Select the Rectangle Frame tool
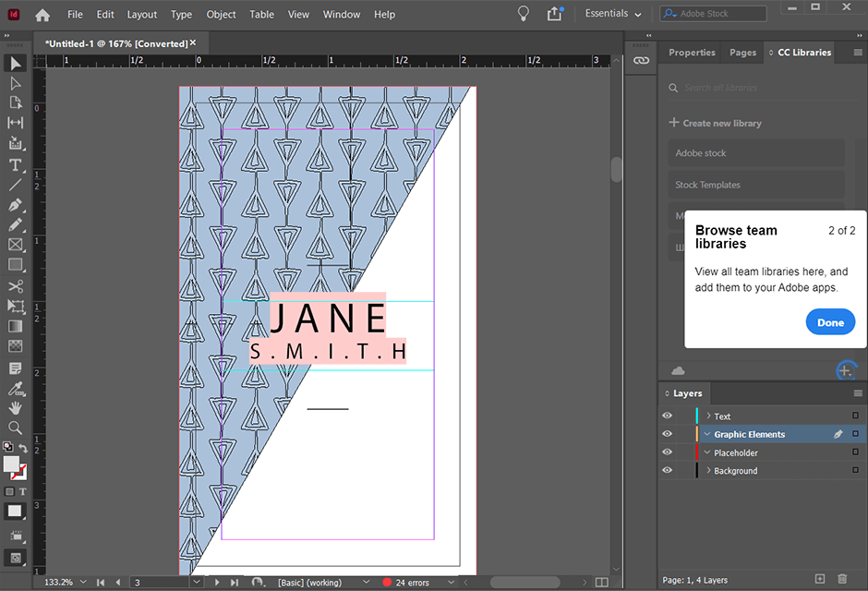The height and width of the screenshot is (591, 868). click(15, 245)
